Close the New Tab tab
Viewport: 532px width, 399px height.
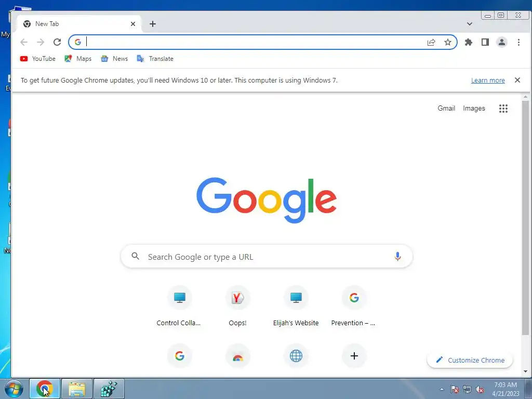point(133,24)
